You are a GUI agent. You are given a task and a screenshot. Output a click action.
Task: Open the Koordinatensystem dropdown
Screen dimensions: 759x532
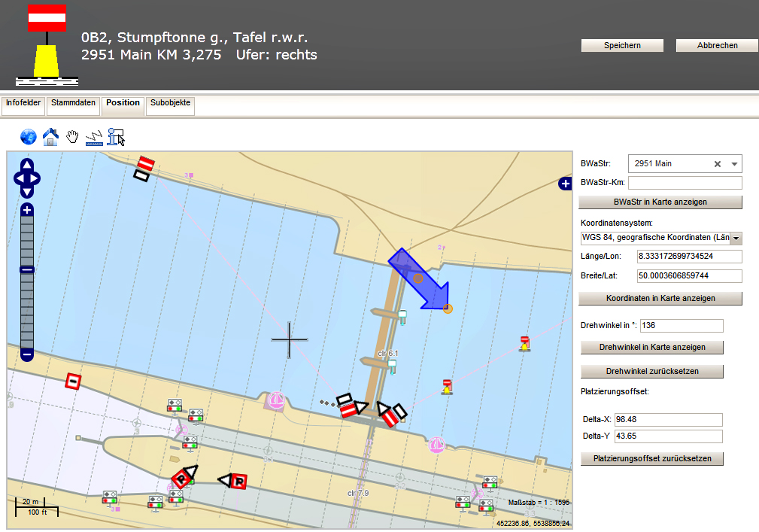pyautogui.click(x=736, y=239)
